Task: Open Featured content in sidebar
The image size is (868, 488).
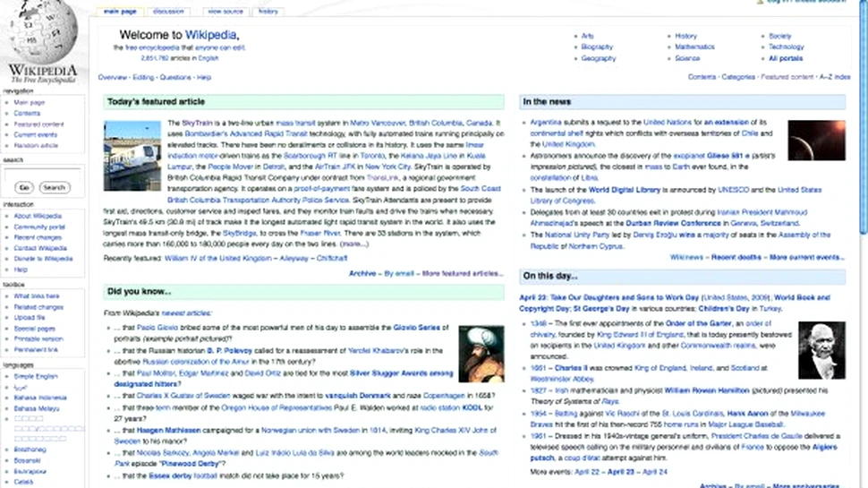Action: pyautogui.click(x=38, y=124)
